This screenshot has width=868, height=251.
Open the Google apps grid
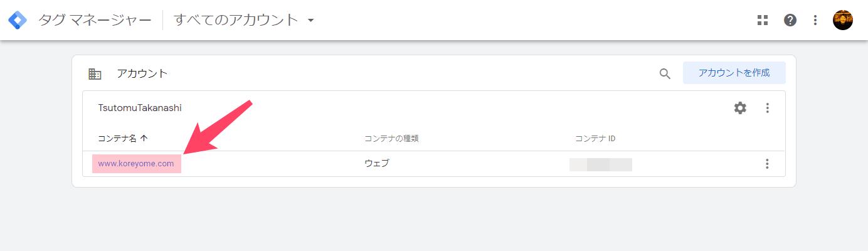coord(763,20)
